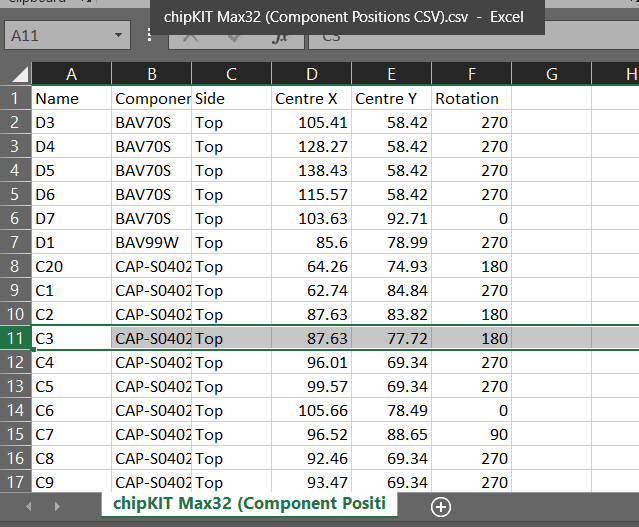639x527 pixels.
Task: Select row 6 header
Action: click(15, 218)
